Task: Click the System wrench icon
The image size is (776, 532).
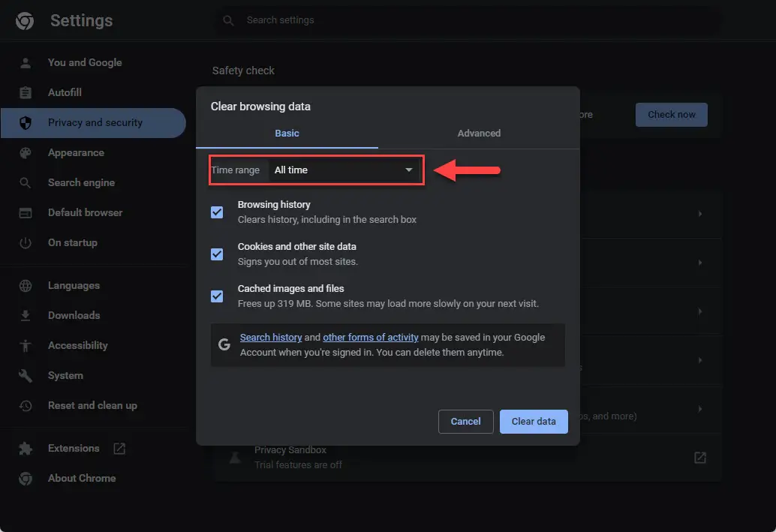Action: tap(26, 376)
